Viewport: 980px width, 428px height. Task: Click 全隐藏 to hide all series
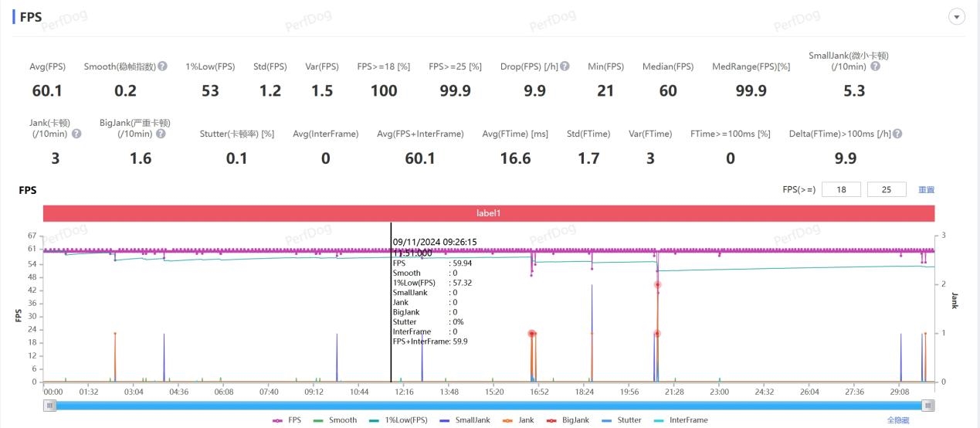[x=898, y=420]
